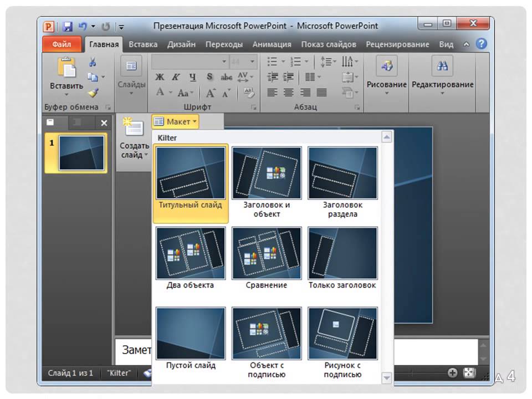Select the Сравнение layout
The image size is (532, 399).
pyautogui.click(x=267, y=259)
